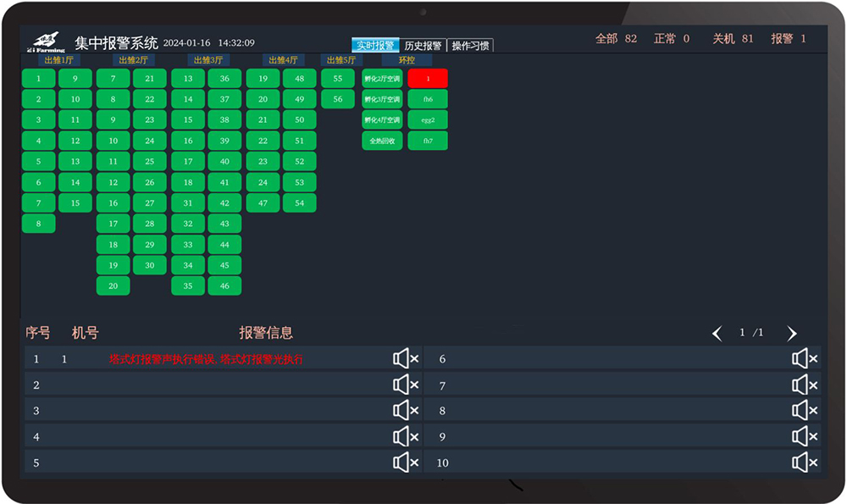This screenshot has width=847, height=504.
Task: Silence alarm row 8 with speaker icon
Action: [x=805, y=411]
